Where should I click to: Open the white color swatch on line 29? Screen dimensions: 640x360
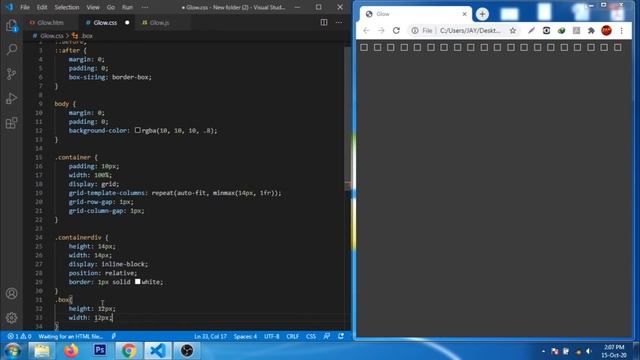tap(138, 281)
